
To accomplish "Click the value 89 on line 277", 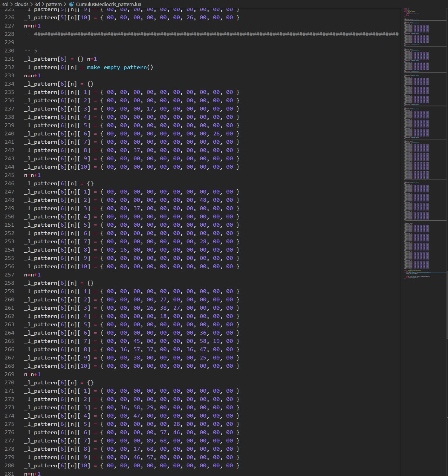I will coord(150,441).
